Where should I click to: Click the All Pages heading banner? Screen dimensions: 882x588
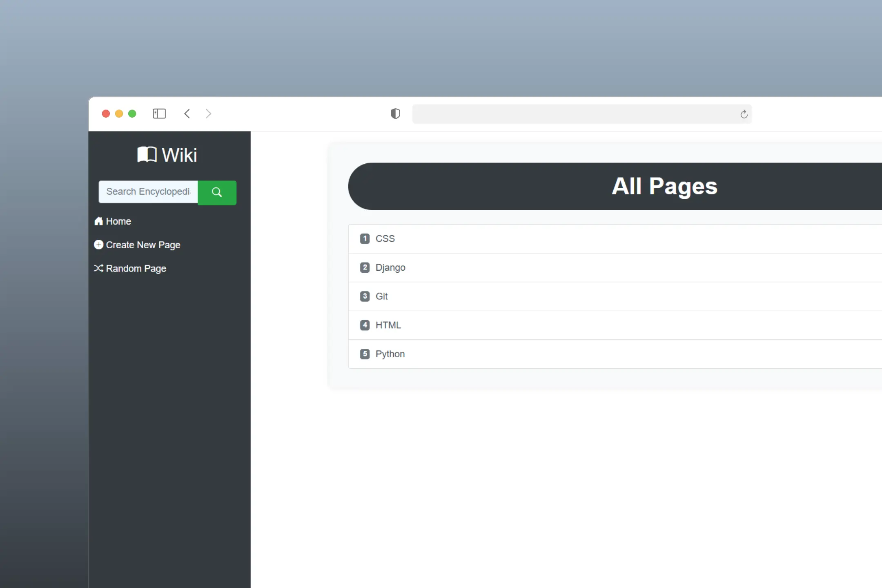click(x=615, y=186)
